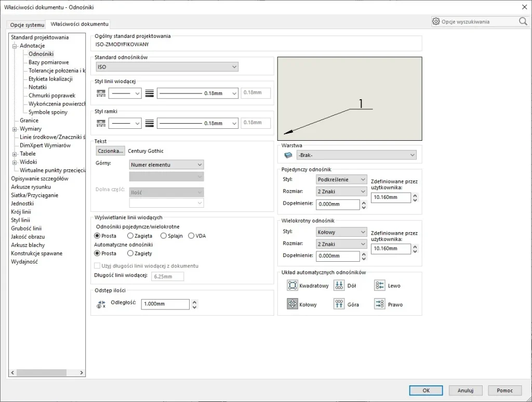
Task: Open frame line style dropdown
Action: coord(125,124)
